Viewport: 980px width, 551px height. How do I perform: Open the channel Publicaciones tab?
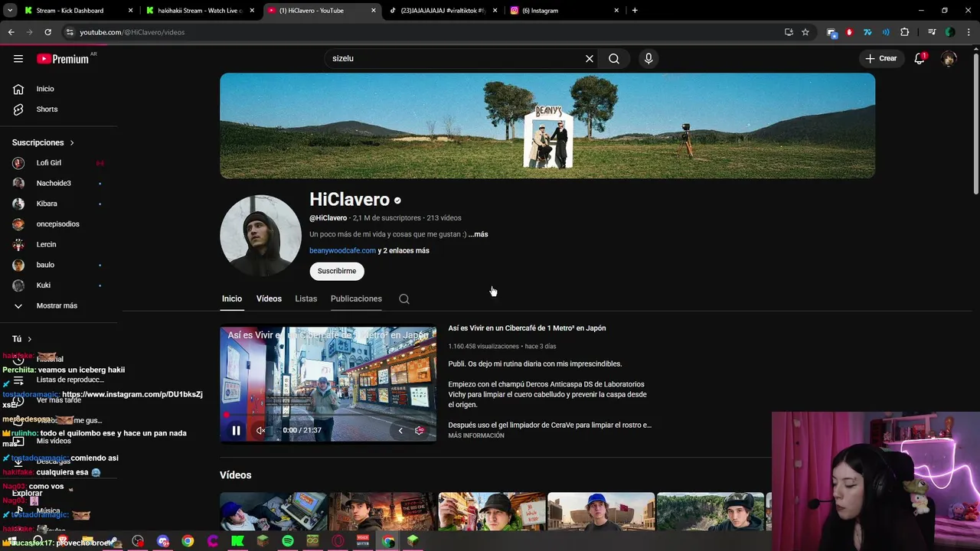356,298
